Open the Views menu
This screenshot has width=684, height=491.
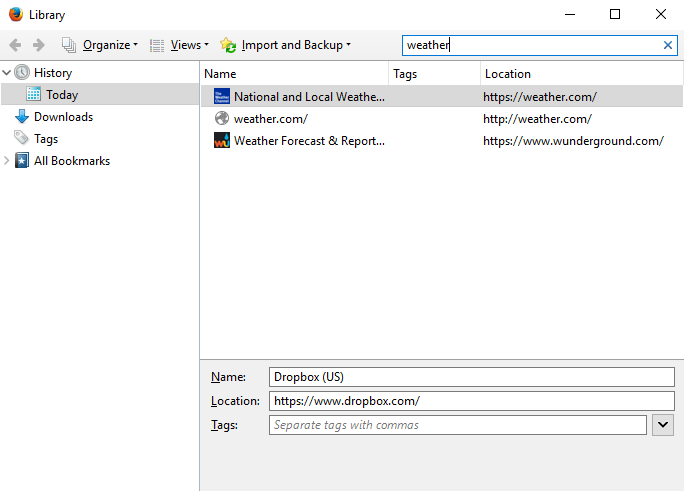[189, 45]
